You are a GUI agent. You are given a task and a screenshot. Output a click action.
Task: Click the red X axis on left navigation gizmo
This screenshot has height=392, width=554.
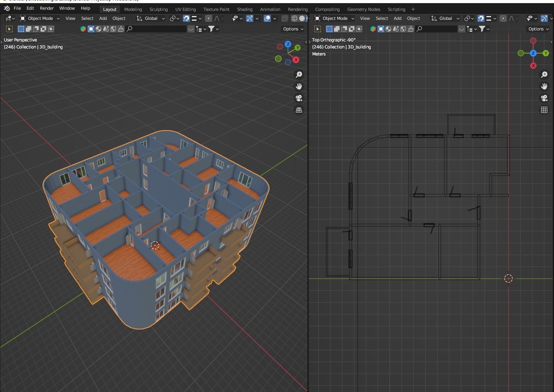click(x=296, y=60)
